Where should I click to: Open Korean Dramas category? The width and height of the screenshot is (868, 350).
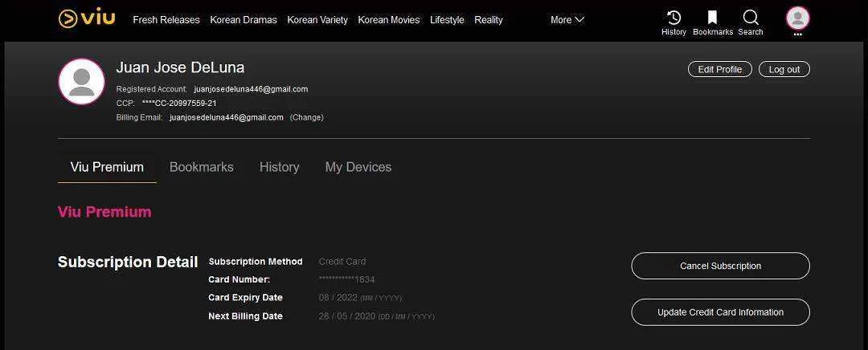pos(243,20)
